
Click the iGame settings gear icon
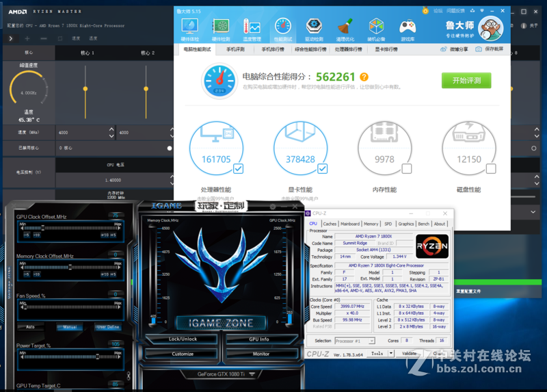pyautogui.click(x=273, y=207)
